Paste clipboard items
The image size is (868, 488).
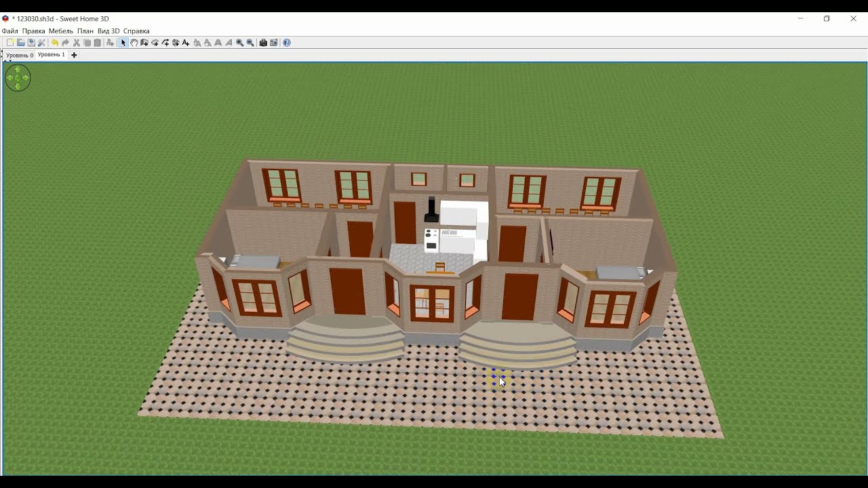click(98, 43)
